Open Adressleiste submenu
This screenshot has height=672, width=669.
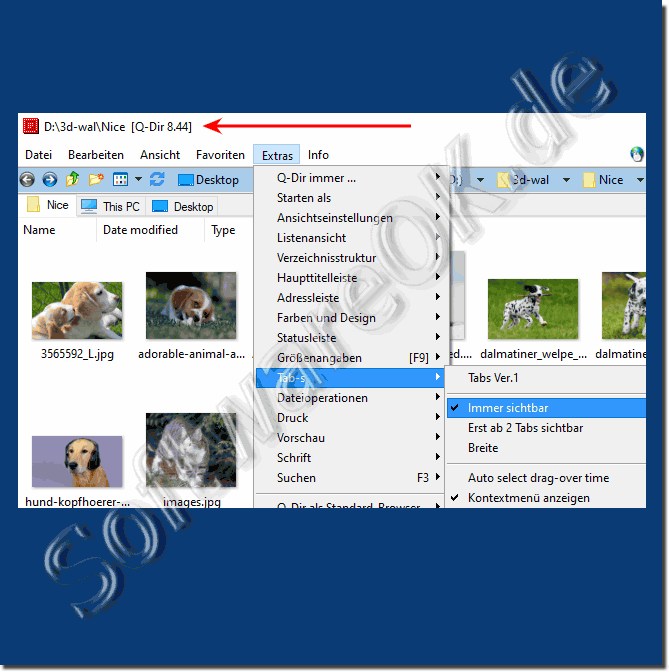351,298
